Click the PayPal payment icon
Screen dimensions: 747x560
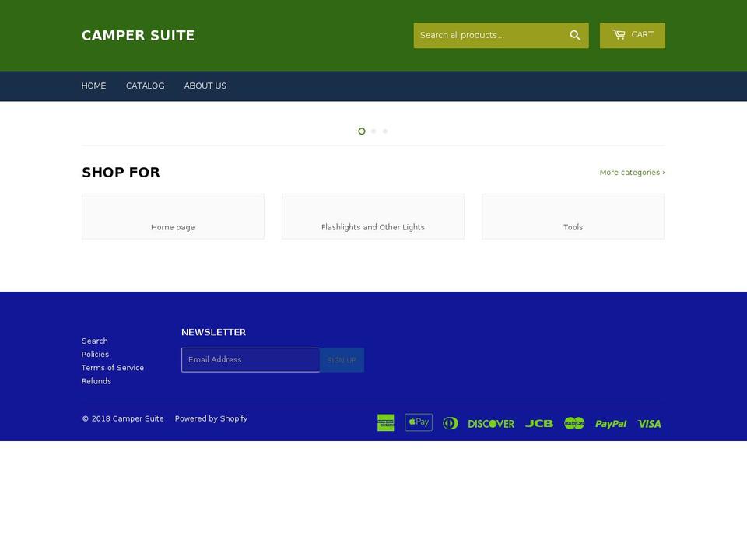(611, 424)
